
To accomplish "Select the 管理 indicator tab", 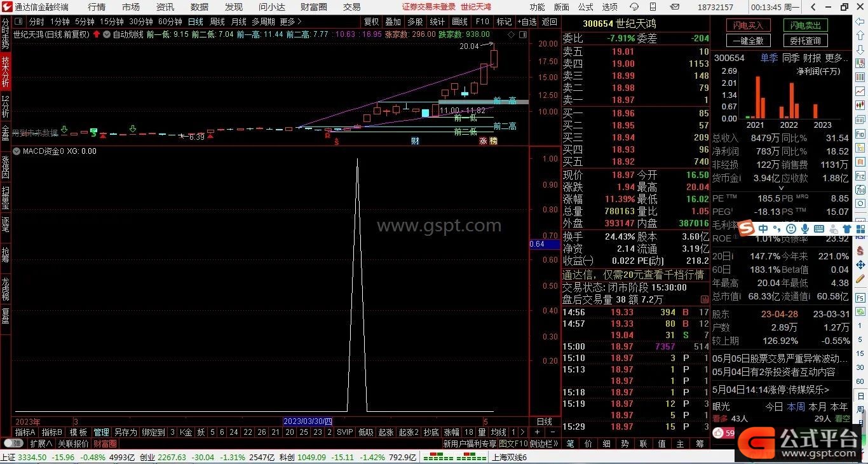I will coord(101,432).
